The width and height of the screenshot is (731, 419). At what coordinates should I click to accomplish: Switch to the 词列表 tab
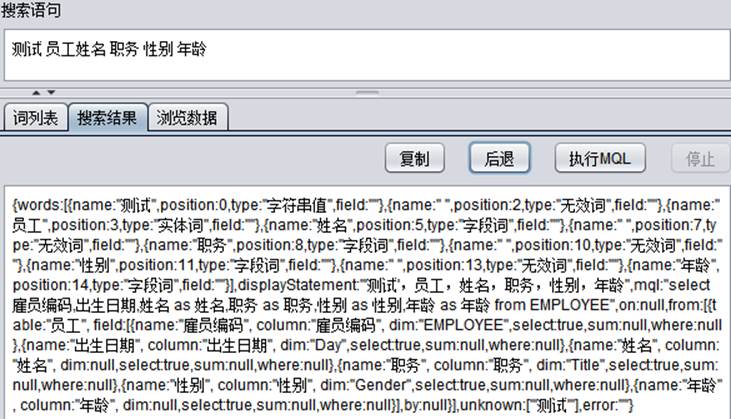(35, 117)
